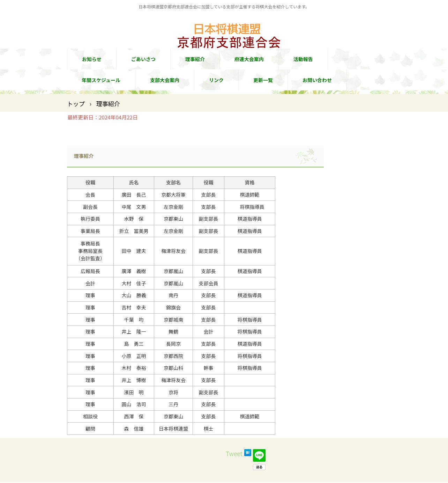Click the 京将 branch cell

[x=173, y=393]
